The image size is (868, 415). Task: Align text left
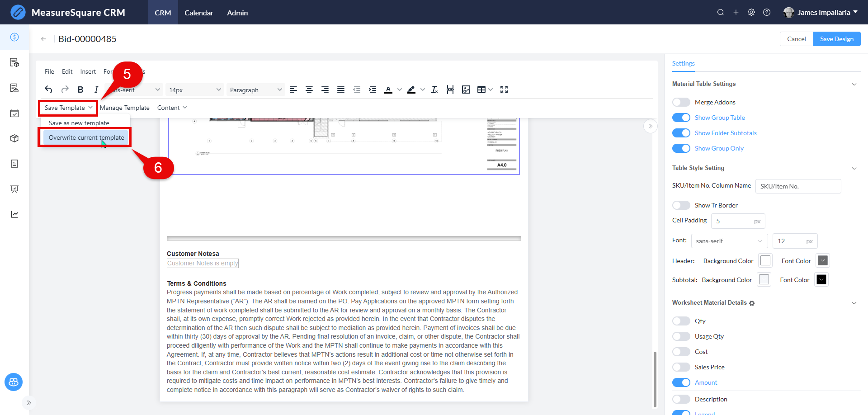point(293,90)
